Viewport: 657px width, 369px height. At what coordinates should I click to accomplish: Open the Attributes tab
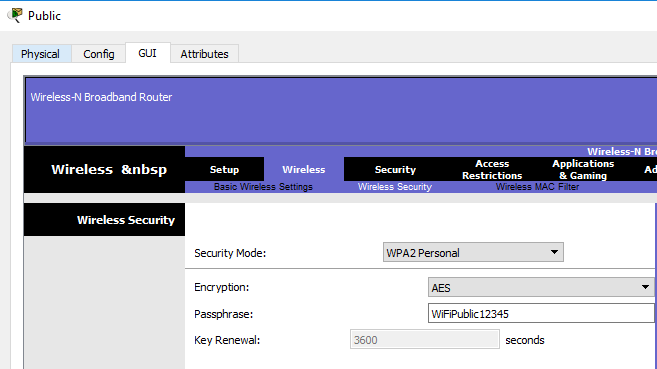[x=204, y=54]
